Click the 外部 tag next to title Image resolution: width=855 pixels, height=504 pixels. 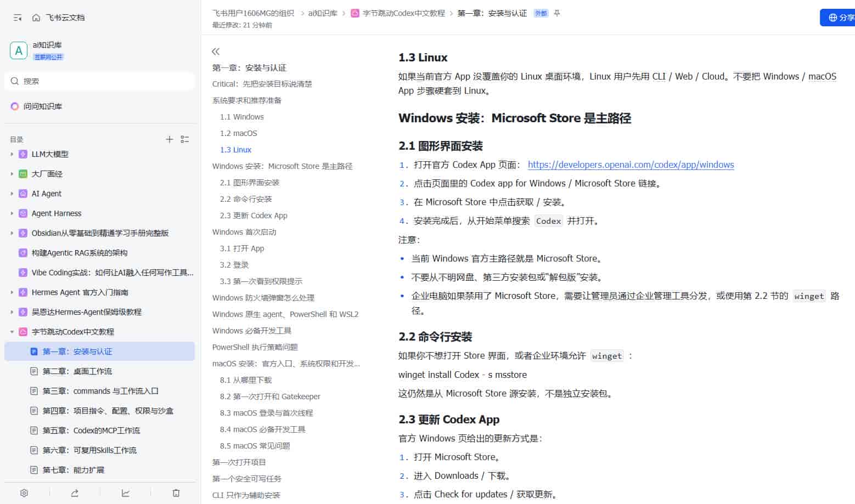coord(541,13)
